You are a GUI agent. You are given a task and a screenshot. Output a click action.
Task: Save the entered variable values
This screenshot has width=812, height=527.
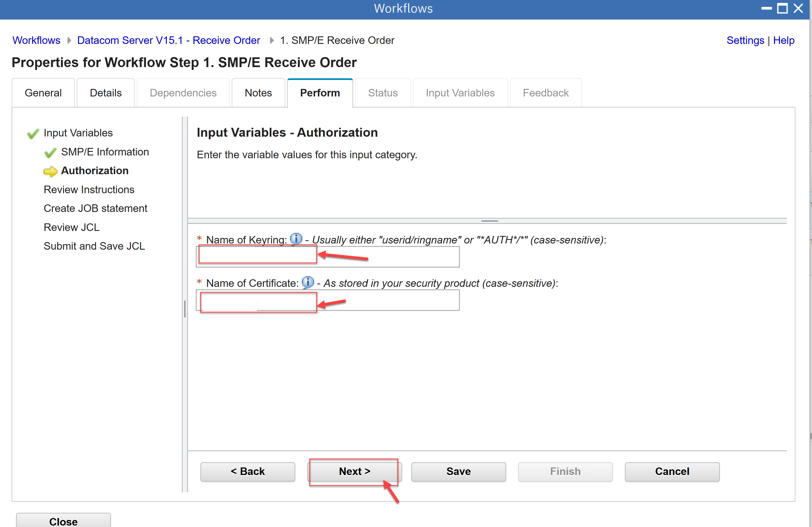click(458, 472)
